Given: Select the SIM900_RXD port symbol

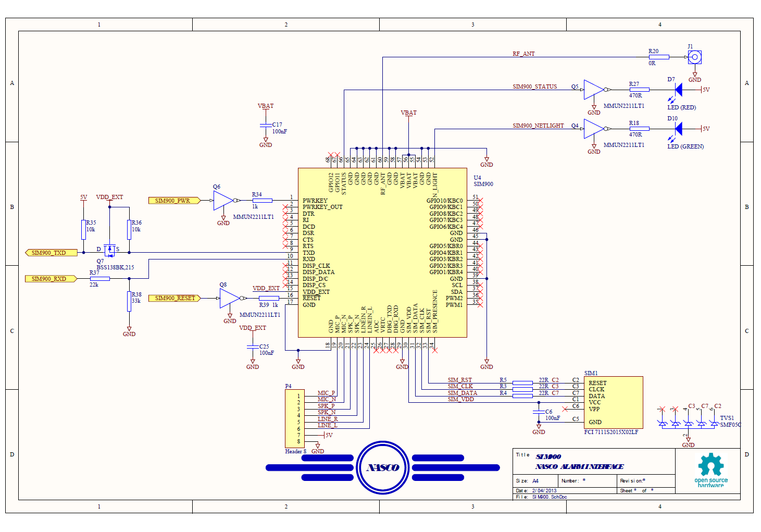Looking at the screenshot, I should [x=51, y=279].
